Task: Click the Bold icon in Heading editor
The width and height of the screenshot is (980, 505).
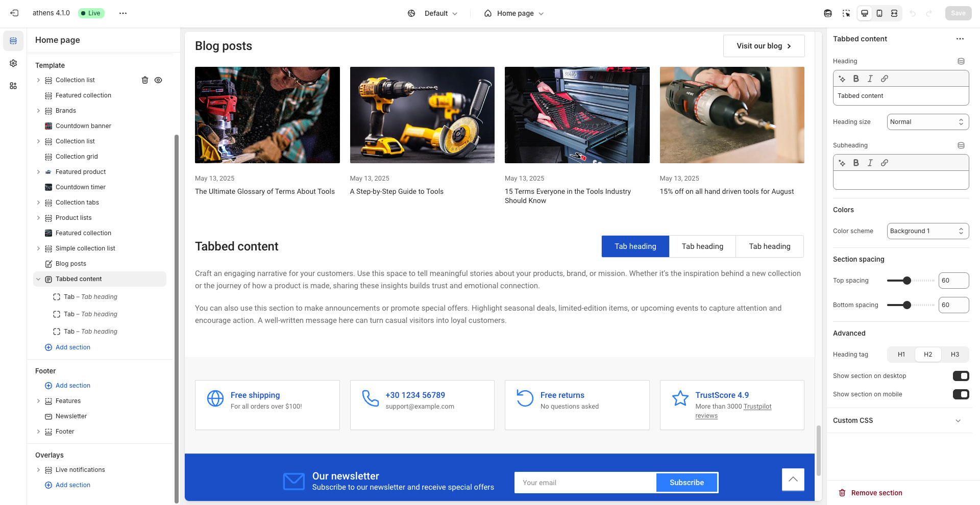Action: click(856, 79)
